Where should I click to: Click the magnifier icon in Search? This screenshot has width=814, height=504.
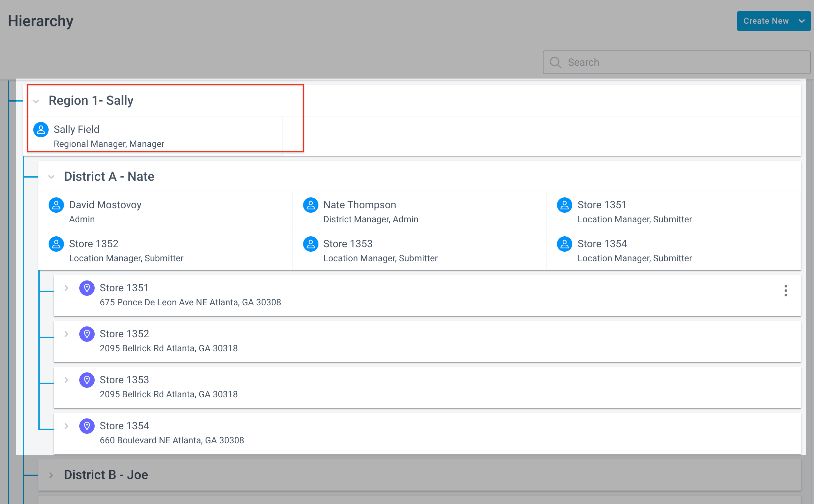click(555, 62)
